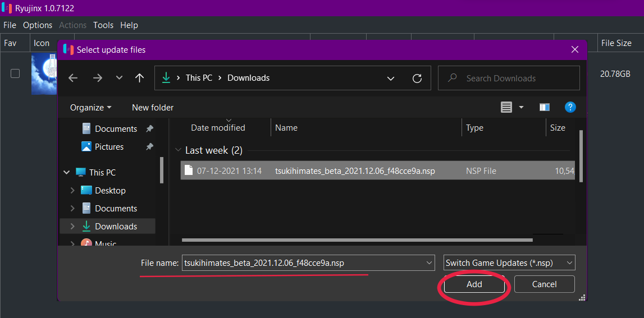
Task: Select Documents under This PC
Action: pos(116,209)
